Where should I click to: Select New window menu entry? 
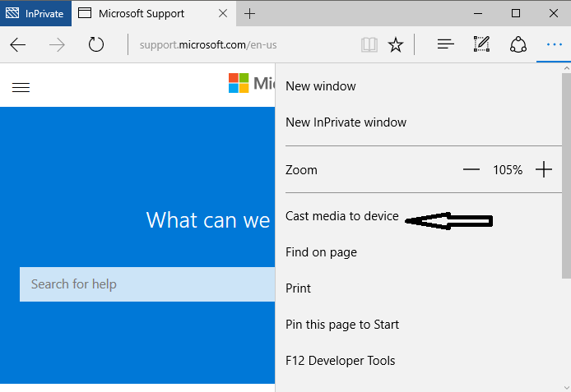tap(321, 86)
